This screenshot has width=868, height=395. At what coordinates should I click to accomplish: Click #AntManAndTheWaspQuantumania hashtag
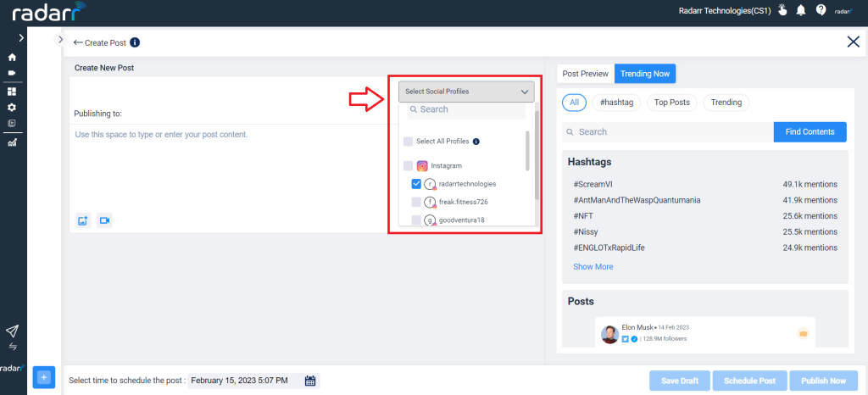[637, 200]
